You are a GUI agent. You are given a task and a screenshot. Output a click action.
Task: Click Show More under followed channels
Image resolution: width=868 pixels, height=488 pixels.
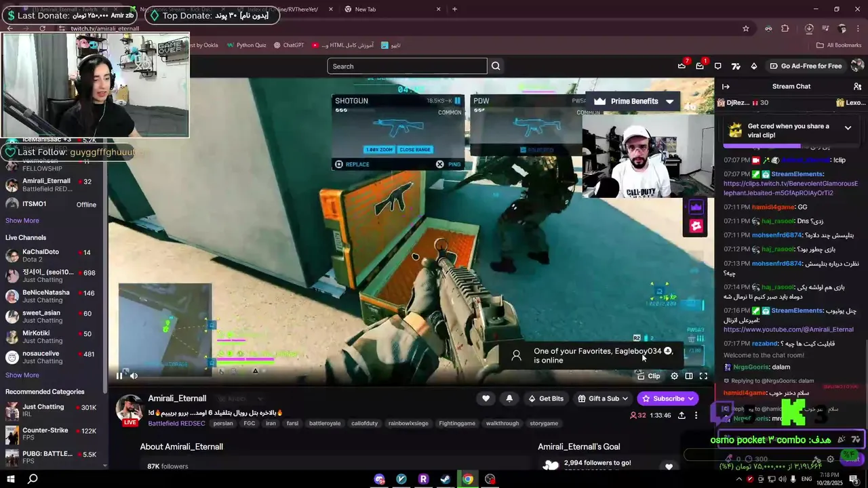(x=22, y=220)
